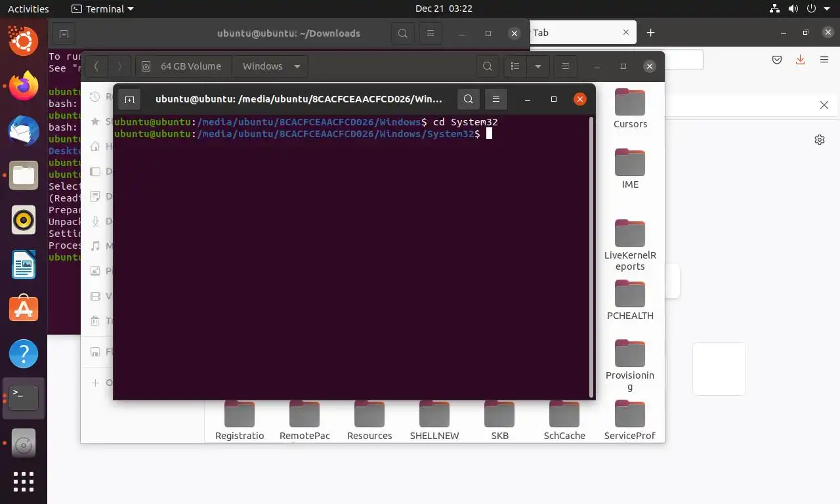The width and height of the screenshot is (840, 504).
Task: Open new tab in Downloads terminal
Action: point(64,33)
